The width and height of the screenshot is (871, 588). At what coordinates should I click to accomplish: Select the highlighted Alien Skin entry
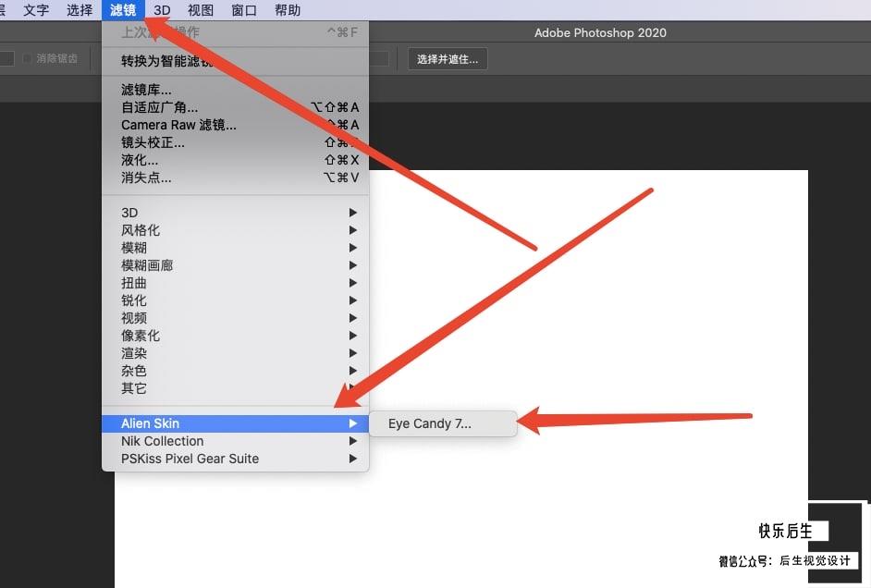click(235, 423)
